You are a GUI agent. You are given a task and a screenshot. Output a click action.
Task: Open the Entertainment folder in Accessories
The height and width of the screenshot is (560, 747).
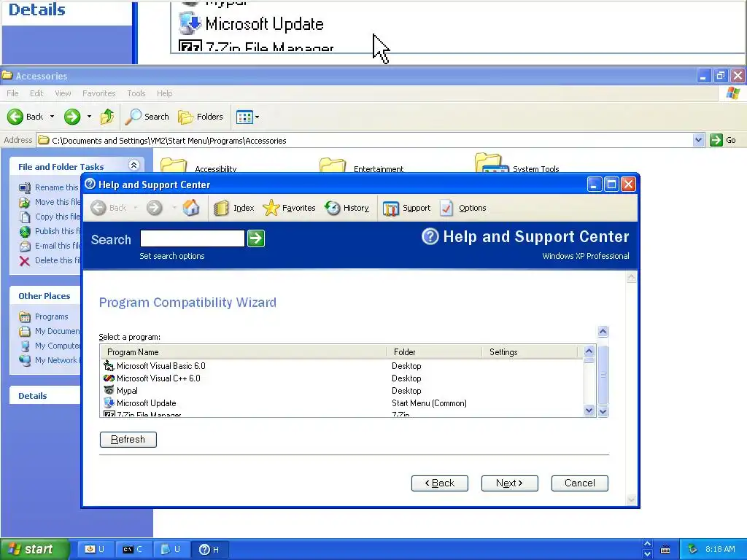pos(362,166)
